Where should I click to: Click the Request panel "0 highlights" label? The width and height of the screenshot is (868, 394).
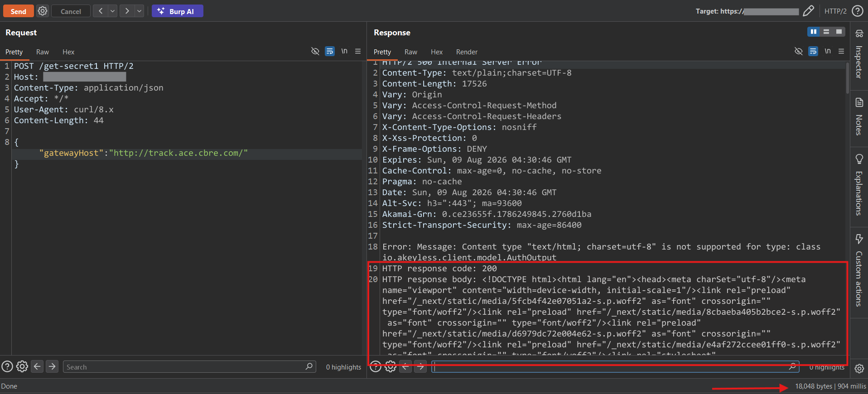click(343, 367)
